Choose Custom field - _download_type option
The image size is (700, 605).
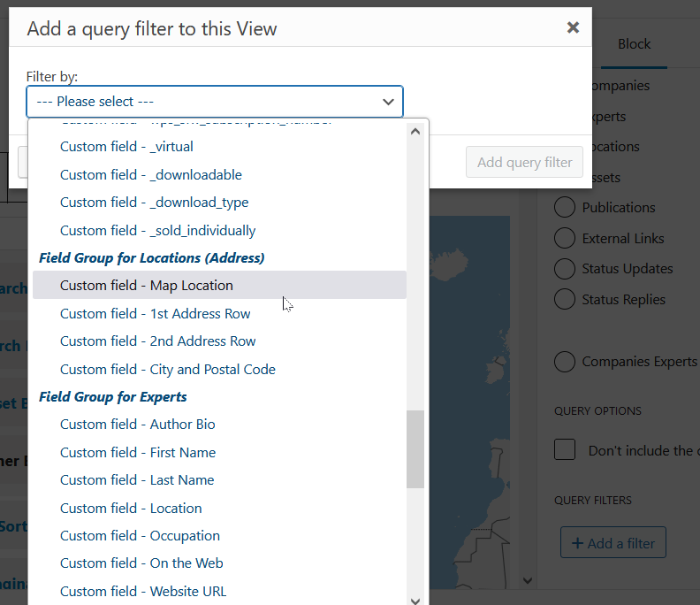point(219,203)
